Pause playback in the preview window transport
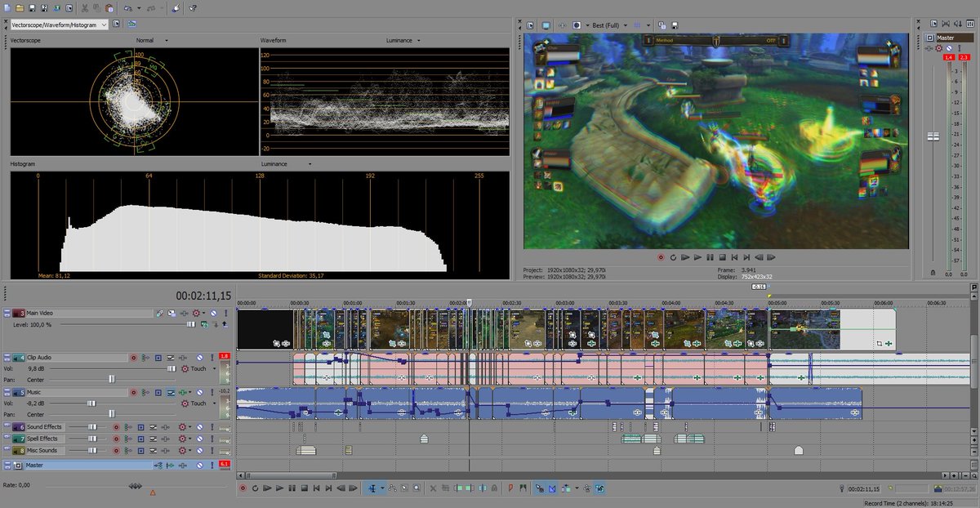Image resolution: width=980 pixels, height=508 pixels. click(x=709, y=256)
